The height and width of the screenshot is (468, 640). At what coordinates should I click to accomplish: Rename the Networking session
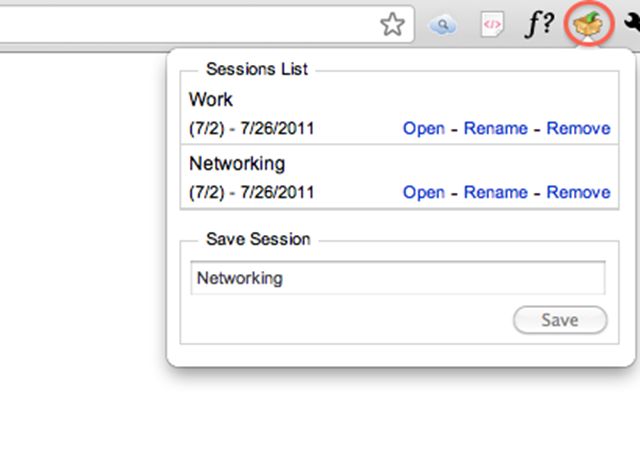click(496, 193)
